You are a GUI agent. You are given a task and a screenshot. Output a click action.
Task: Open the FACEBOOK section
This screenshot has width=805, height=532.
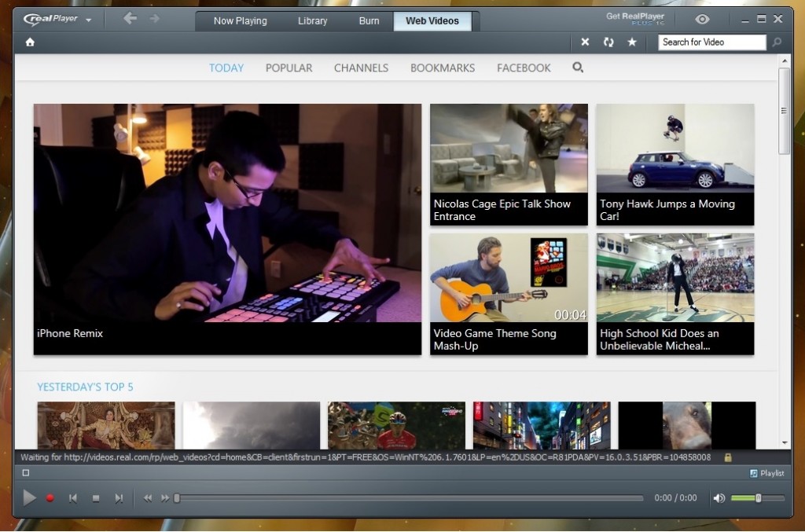pyautogui.click(x=524, y=68)
